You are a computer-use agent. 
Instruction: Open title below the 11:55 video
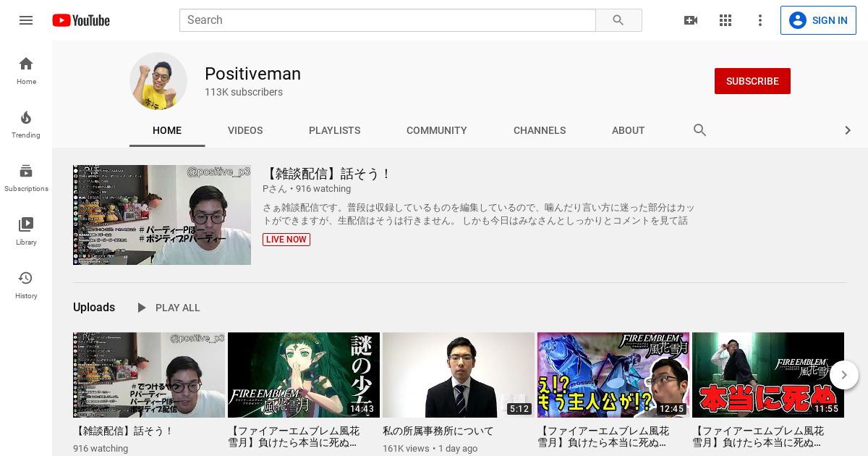(x=758, y=436)
